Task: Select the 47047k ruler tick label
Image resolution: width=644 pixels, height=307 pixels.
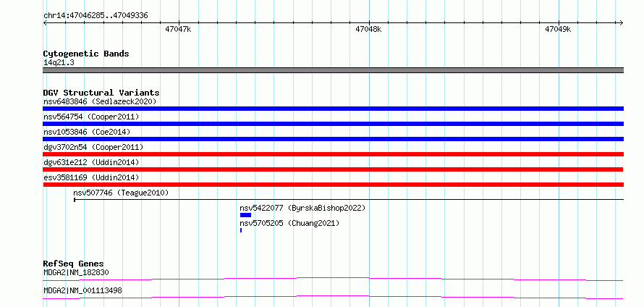Action: click(x=178, y=30)
